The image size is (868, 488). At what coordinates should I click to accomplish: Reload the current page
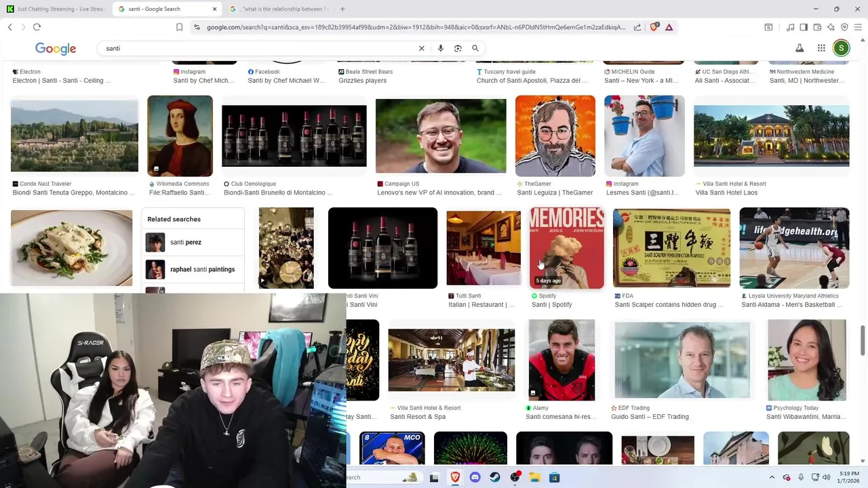click(37, 27)
